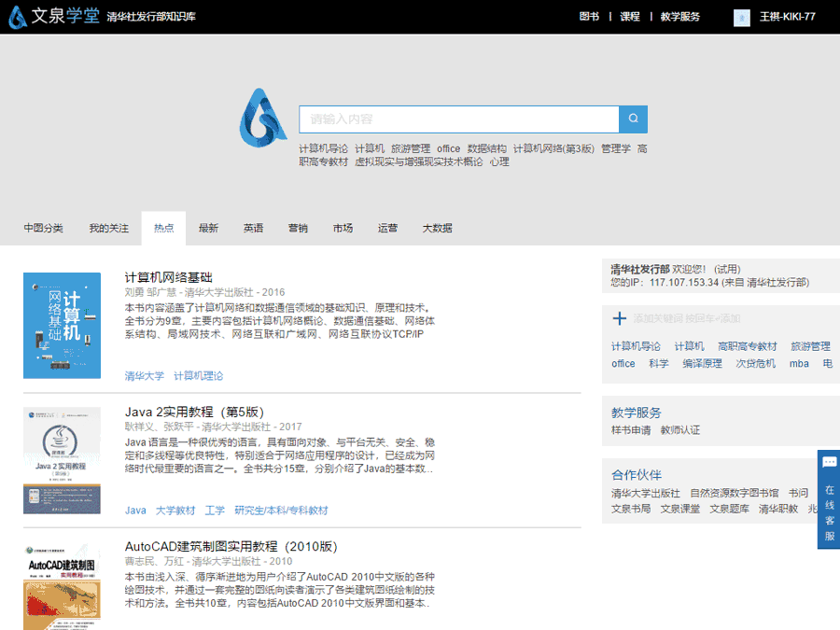Switch to the 大数据 tab
This screenshot has width=840, height=630.
437,229
